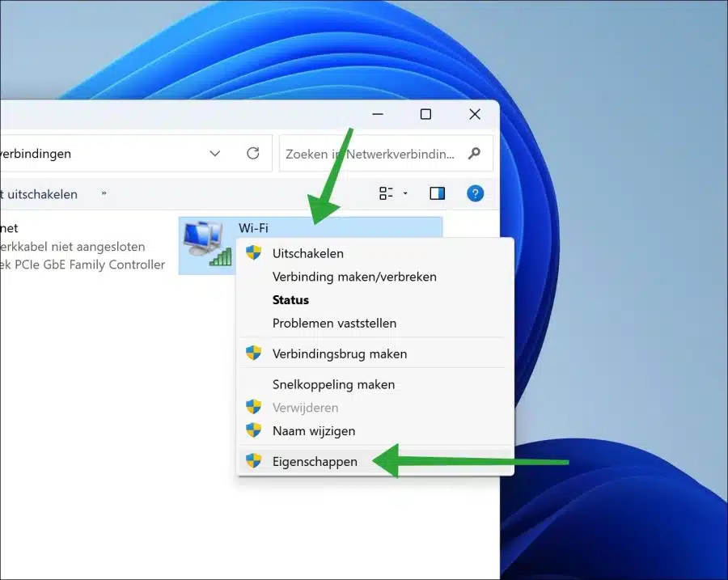Open the view layout options icon
Viewport: 728px width, 580px height.
coord(386,193)
